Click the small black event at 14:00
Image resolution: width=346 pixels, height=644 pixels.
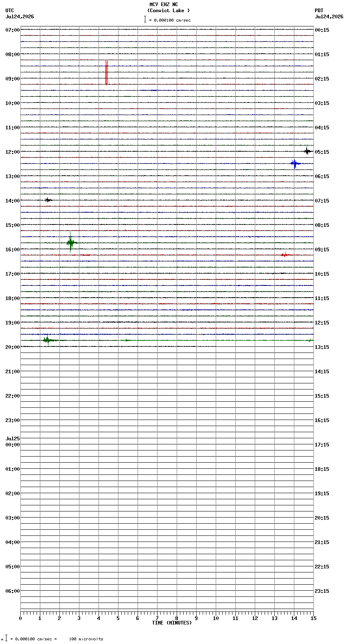(48, 200)
